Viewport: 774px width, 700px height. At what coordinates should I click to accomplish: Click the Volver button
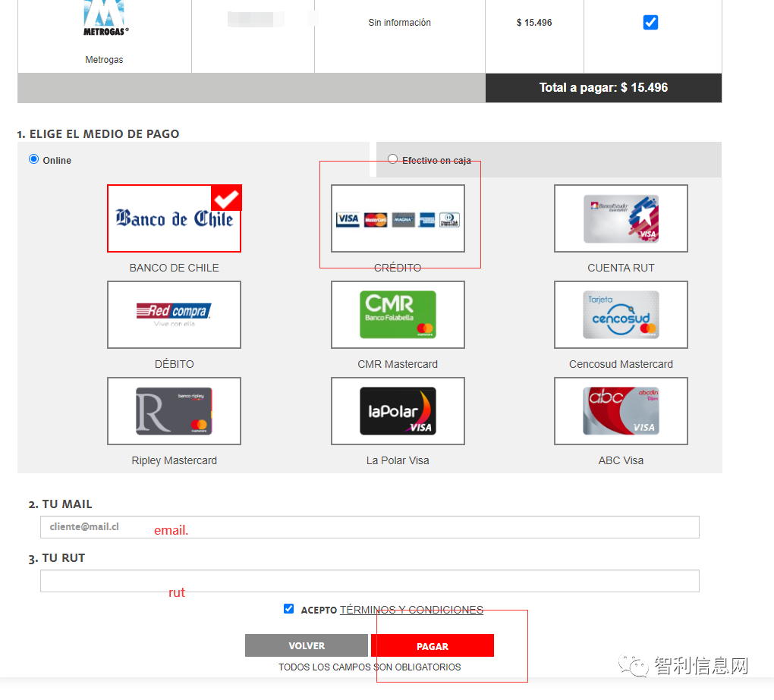[x=307, y=645]
